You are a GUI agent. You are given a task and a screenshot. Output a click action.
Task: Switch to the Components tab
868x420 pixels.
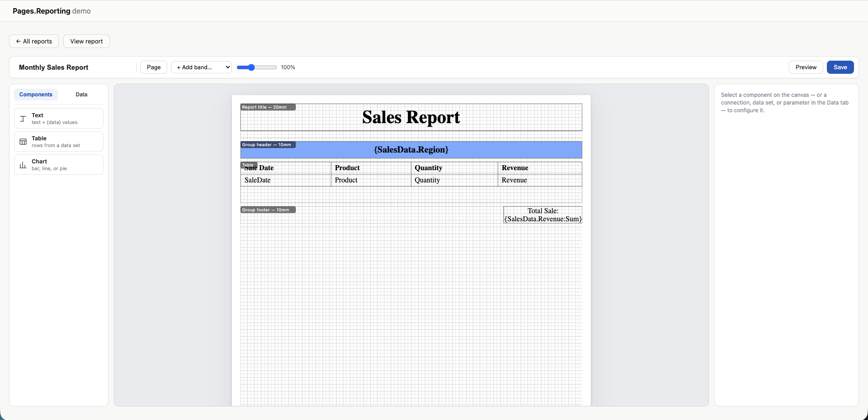pos(36,95)
